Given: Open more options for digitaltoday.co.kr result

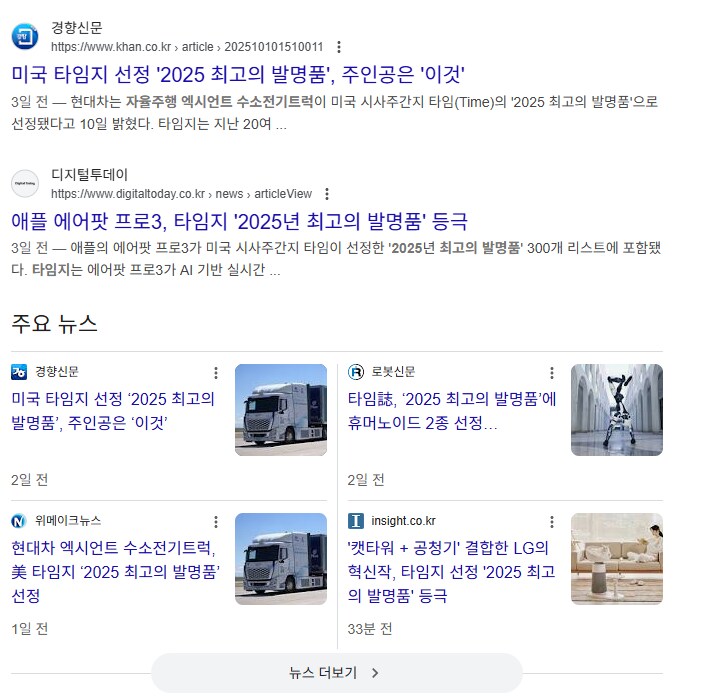Looking at the screenshot, I should [x=327, y=194].
